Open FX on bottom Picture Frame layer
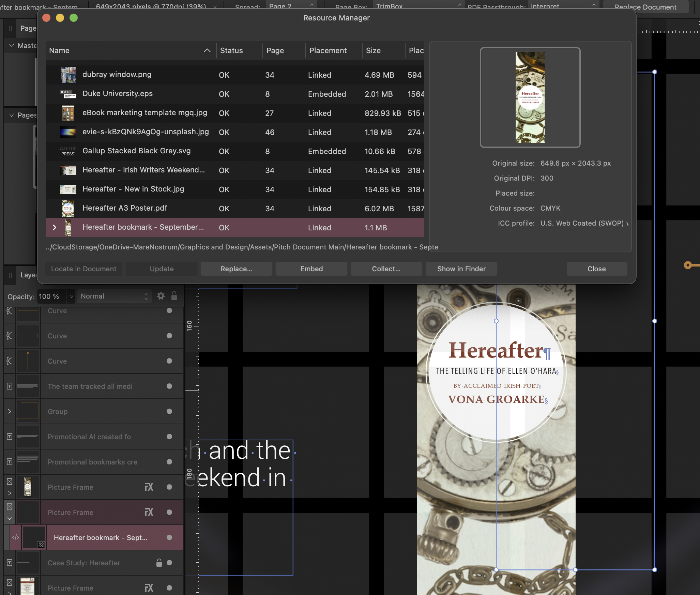The height and width of the screenshot is (595, 700). (149, 588)
